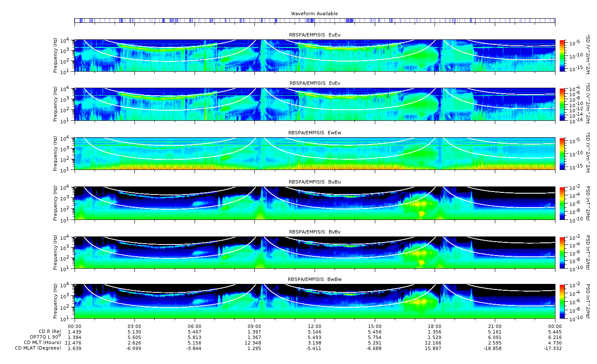This screenshot has width=597, height=364.
Task: Click the 09:00 time axis label
Action: pyautogui.click(x=254, y=326)
